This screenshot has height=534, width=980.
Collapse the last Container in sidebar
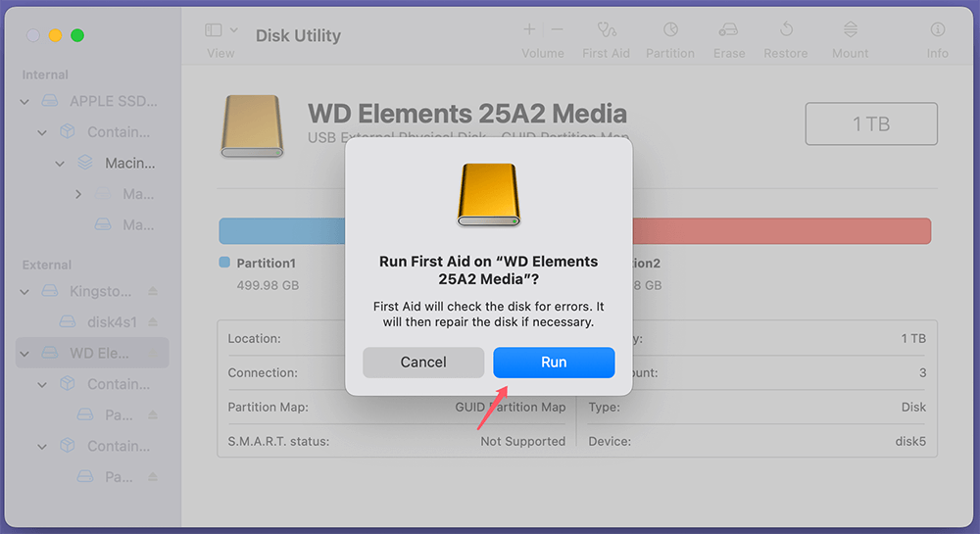[x=42, y=447]
